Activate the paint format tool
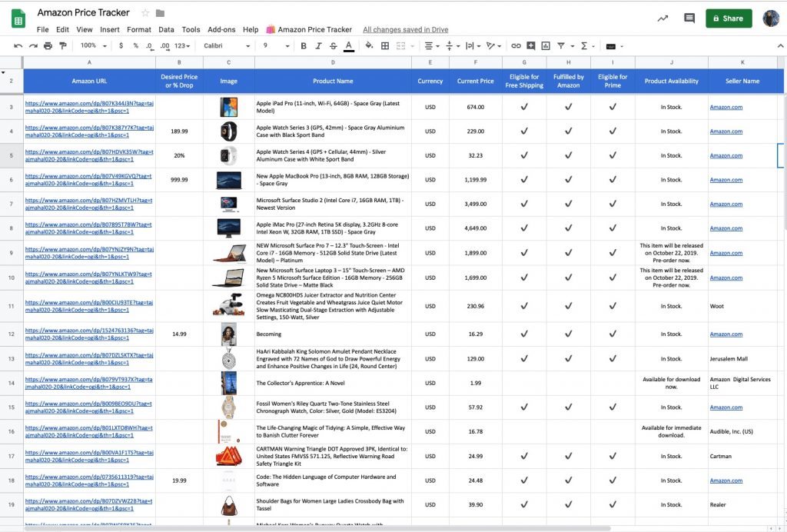This screenshot has height=532, width=787. 63,46
